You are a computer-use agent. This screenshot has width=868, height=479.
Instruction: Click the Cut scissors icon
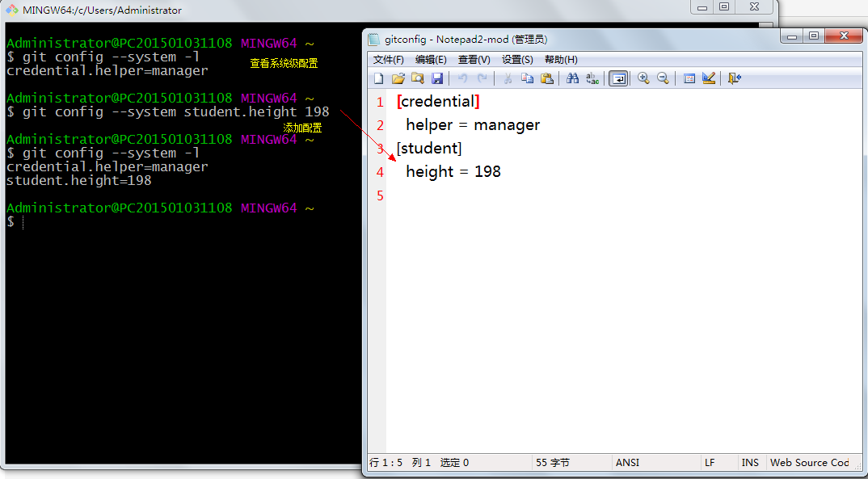pos(507,78)
